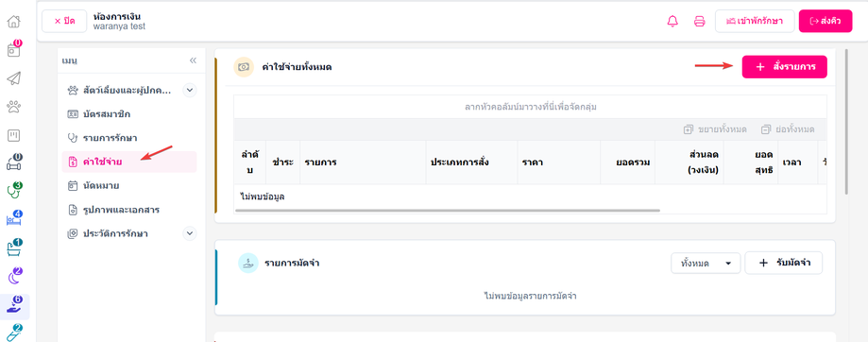The height and width of the screenshot is (342, 868).
Task: Open moon icon with badge 2
Action: pyautogui.click(x=14, y=275)
